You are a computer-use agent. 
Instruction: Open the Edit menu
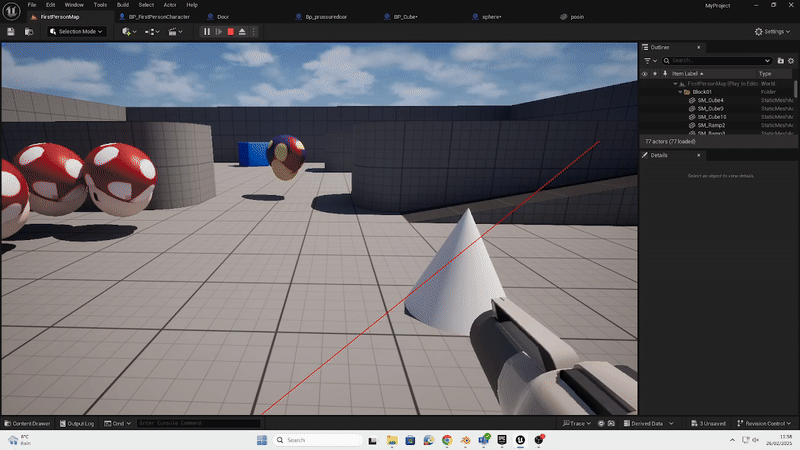[x=51, y=5]
